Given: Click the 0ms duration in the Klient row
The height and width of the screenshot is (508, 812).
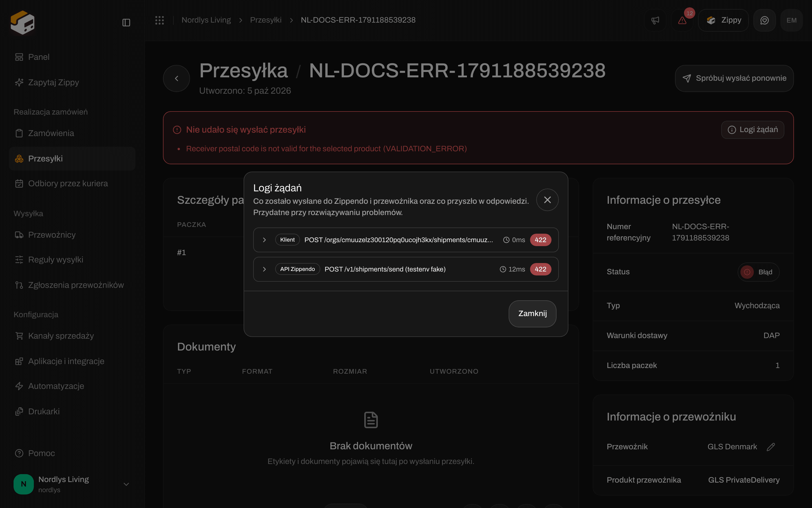Looking at the screenshot, I should pos(514,240).
